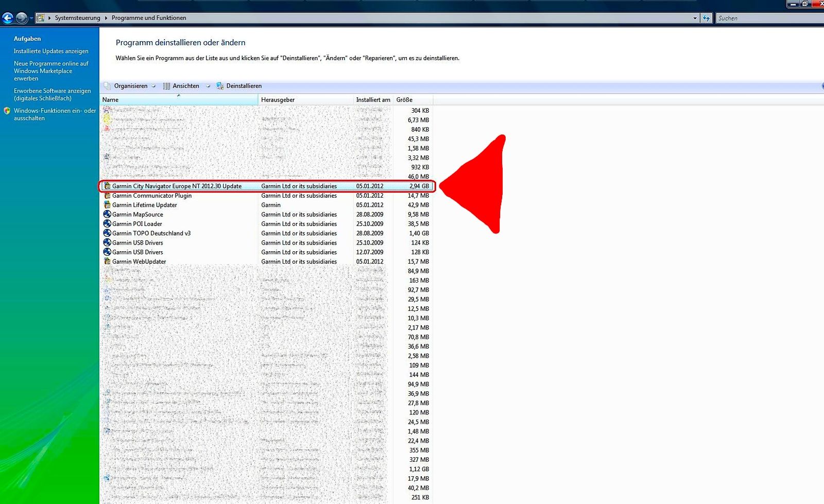Open Installierte Updates anzeigen link
The height and width of the screenshot is (504, 824).
(51, 51)
